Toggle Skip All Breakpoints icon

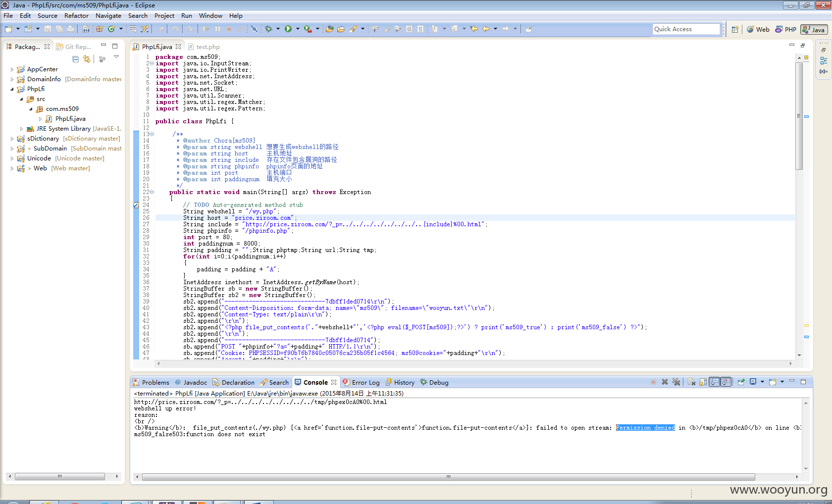[254, 29]
